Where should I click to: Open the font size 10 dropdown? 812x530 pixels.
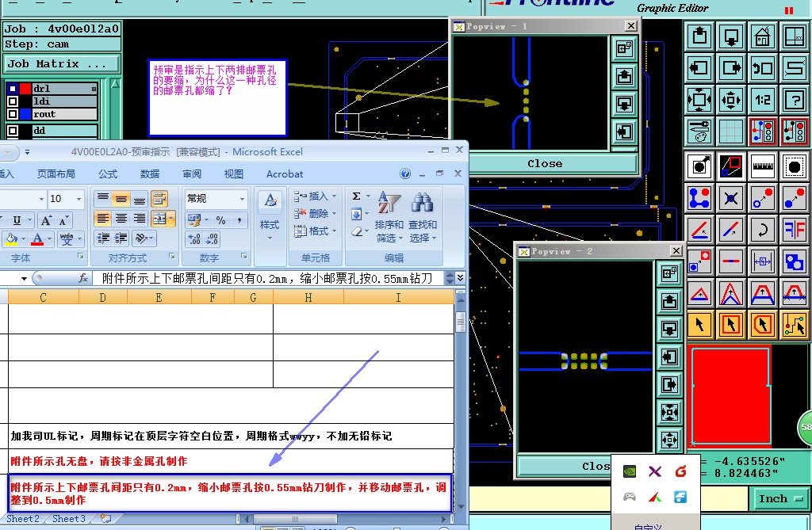(x=79, y=199)
